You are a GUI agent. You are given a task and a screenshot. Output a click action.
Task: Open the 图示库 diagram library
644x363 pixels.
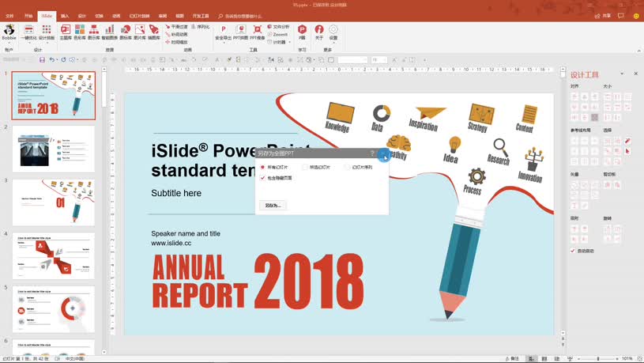pos(94,32)
